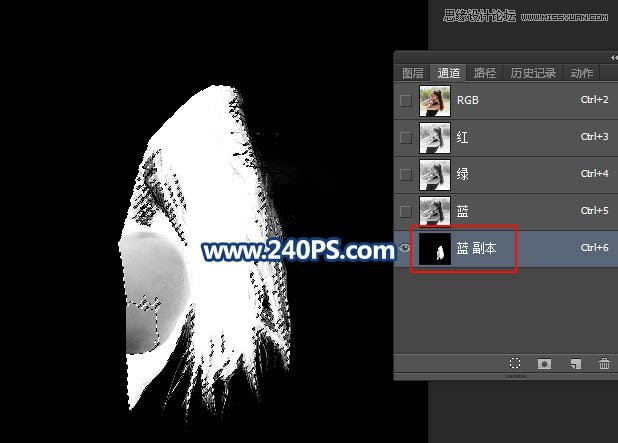The height and width of the screenshot is (443, 618).
Task: Click the 绿 channel thumbnail
Action: tap(435, 175)
